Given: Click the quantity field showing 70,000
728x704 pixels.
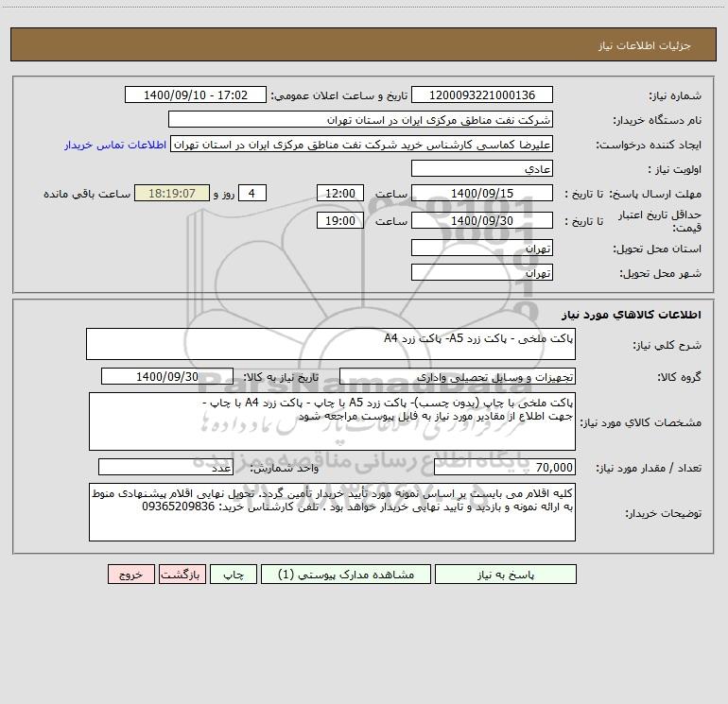Looking at the screenshot, I should pyautogui.click(x=505, y=468).
